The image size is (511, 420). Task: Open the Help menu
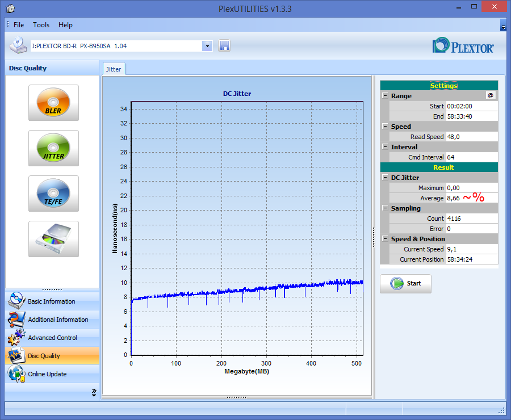(x=65, y=25)
